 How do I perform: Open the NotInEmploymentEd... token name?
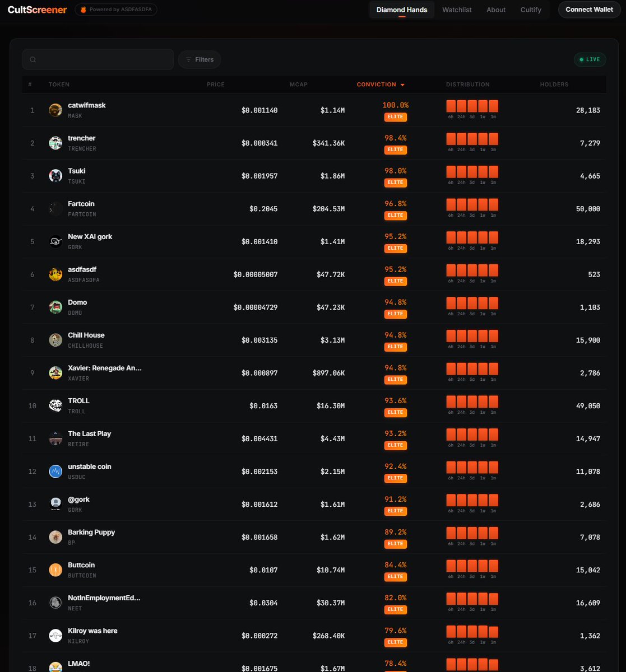coord(104,598)
